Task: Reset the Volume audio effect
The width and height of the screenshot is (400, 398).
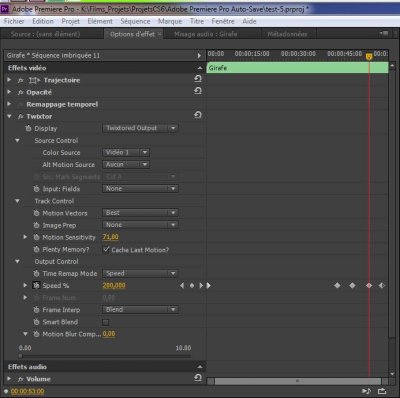Action: pos(198,377)
